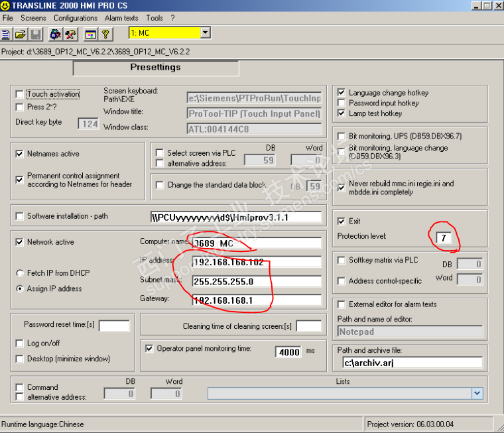Click the Presettings header button
504x433 pixels.
click(x=156, y=68)
